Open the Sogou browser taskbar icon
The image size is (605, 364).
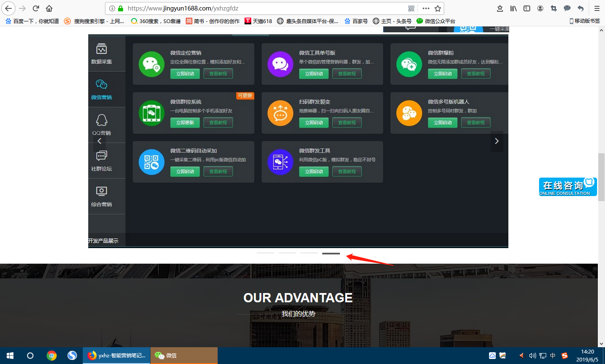pyautogui.click(x=72, y=356)
